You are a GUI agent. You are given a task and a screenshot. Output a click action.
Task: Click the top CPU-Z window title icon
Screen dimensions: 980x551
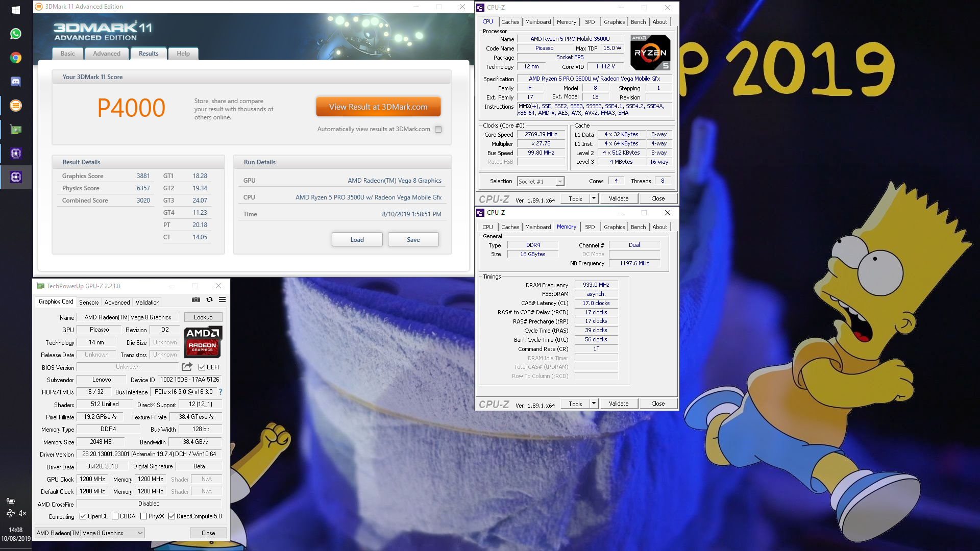[480, 8]
